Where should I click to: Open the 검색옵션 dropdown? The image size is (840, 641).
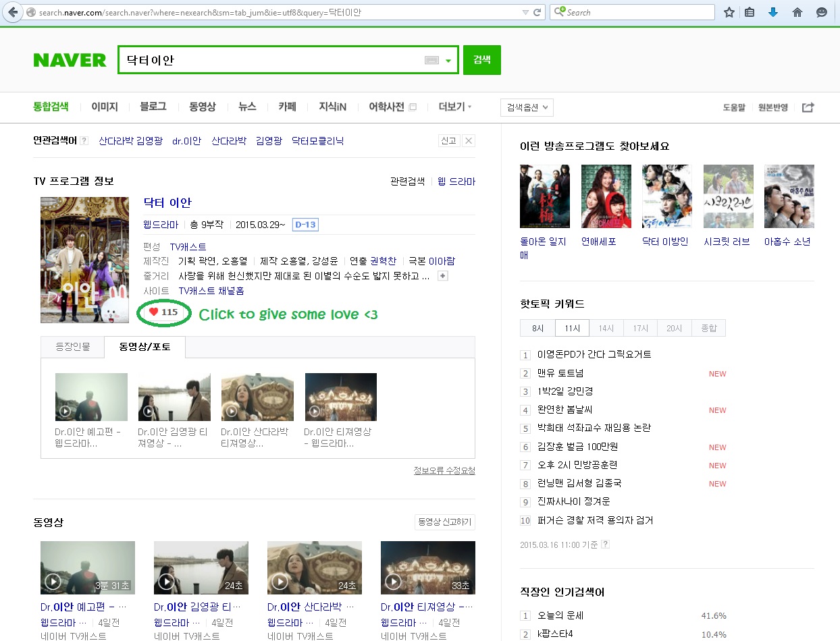[527, 107]
